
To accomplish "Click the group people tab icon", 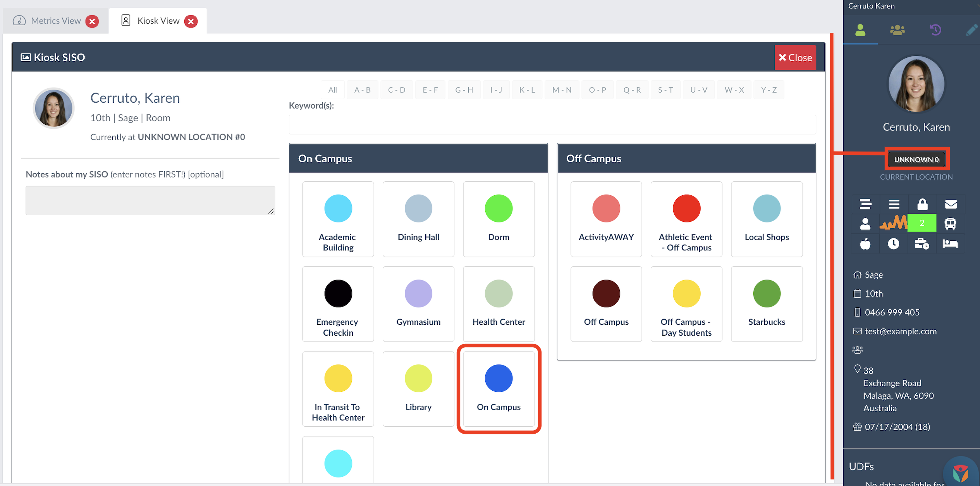I will (897, 30).
